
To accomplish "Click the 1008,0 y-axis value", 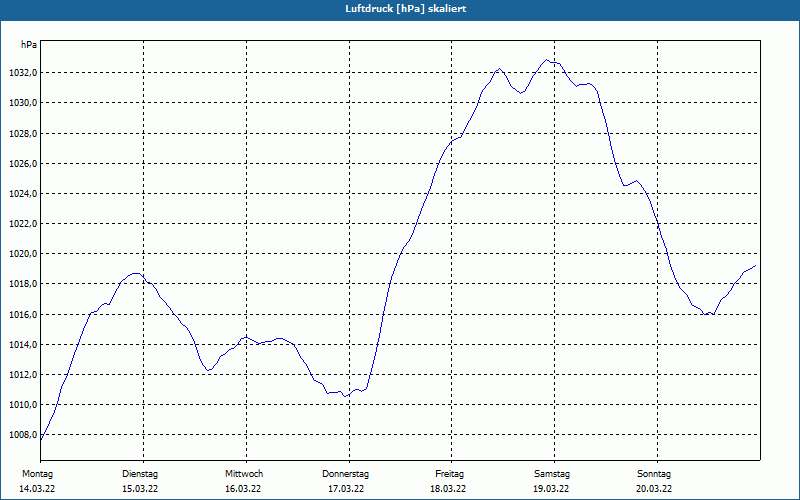I will (23, 435).
